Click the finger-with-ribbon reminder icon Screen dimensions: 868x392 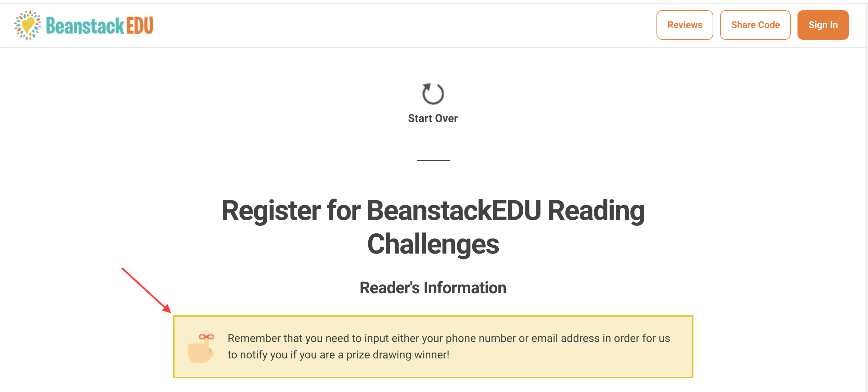click(201, 346)
